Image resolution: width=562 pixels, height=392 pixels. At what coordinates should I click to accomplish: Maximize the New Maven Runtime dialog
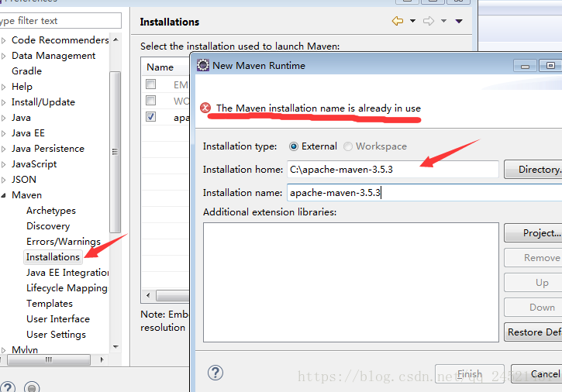pos(550,66)
